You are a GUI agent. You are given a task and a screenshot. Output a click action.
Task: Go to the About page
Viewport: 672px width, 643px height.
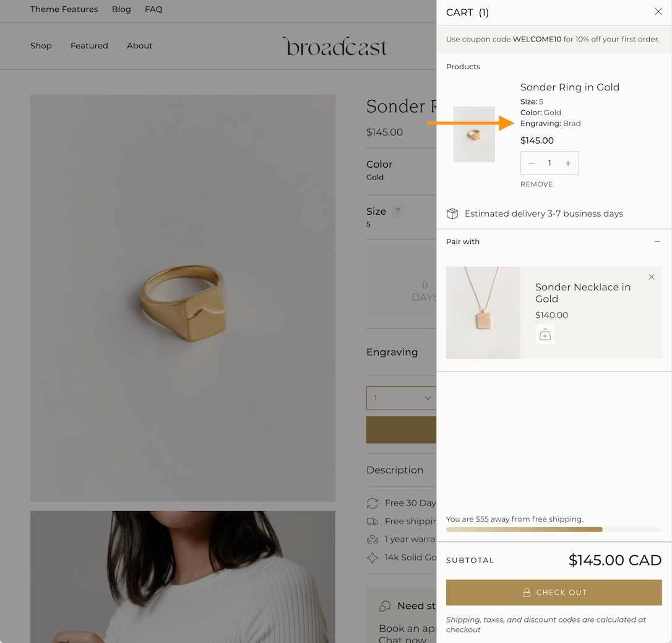(139, 46)
